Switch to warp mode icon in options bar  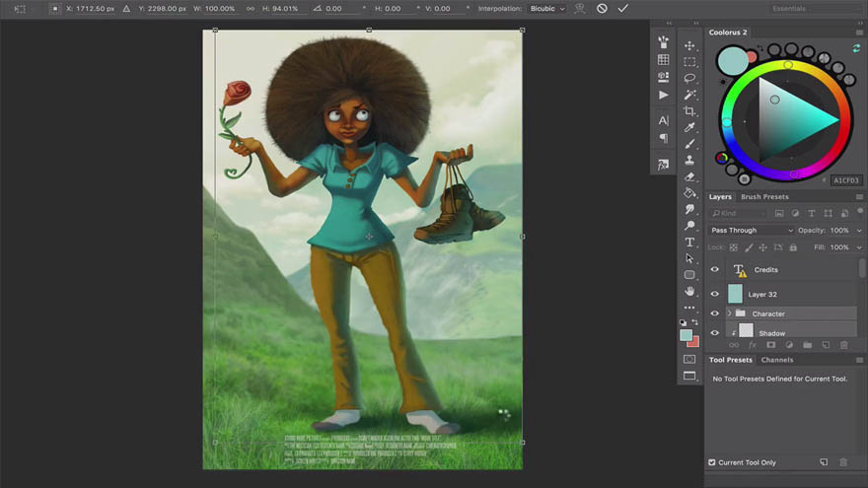click(580, 8)
